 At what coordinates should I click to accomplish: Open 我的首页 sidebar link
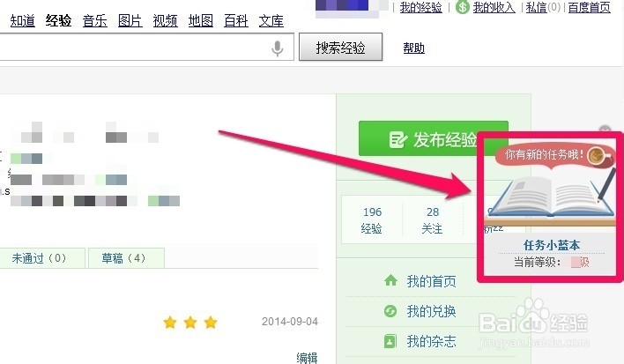[431, 281]
